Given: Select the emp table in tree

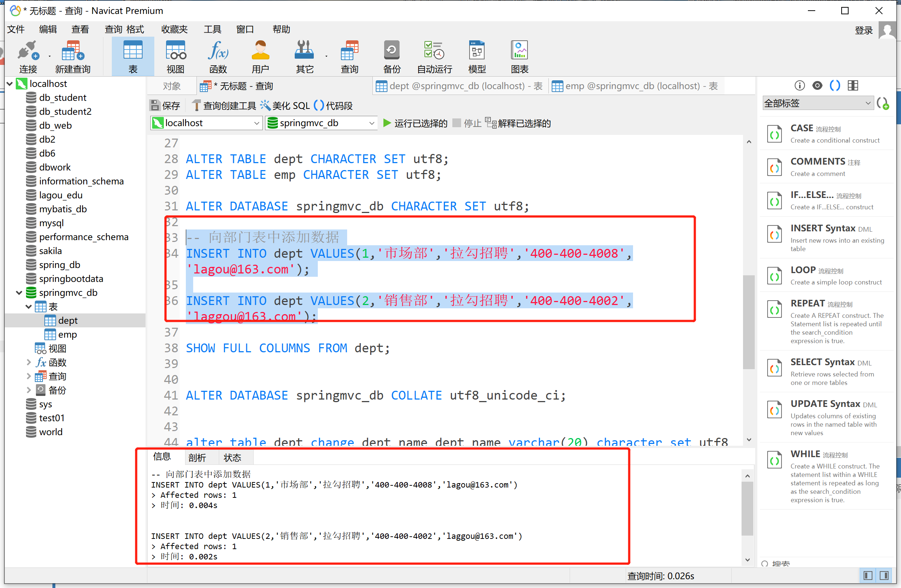Looking at the screenshot, I should pyautogui.click(x=67, y=334).
